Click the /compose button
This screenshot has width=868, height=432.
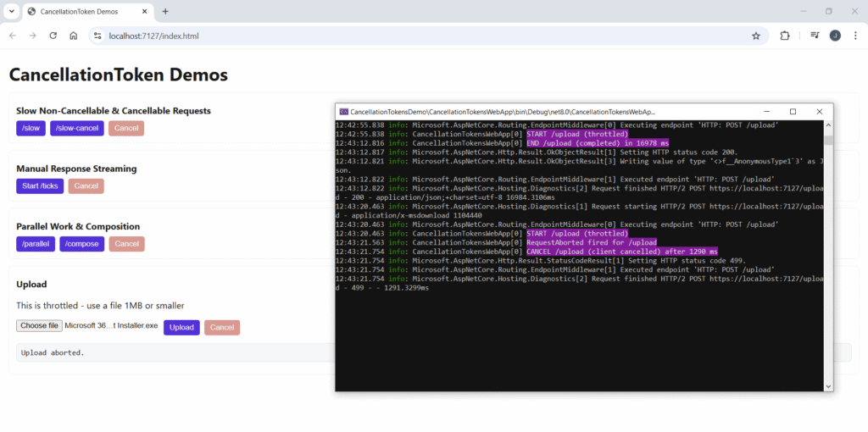tap(82, 244)
